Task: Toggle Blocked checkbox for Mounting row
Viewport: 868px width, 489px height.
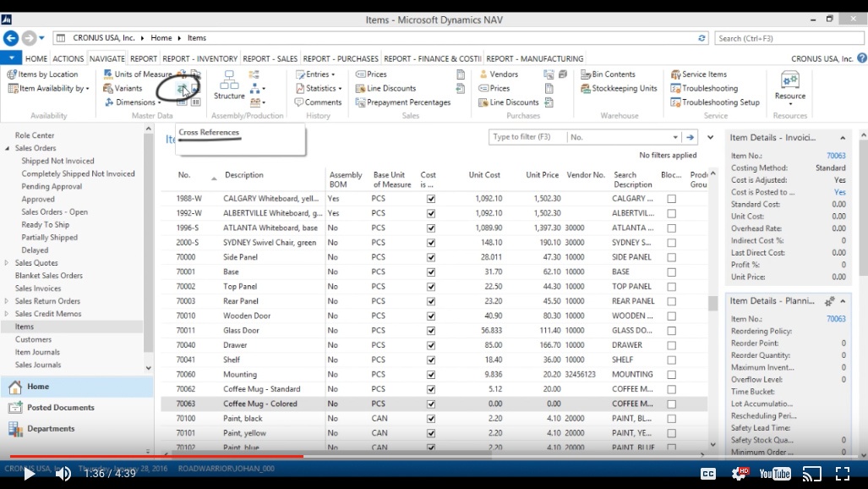Action: click(x=671, y=375)
